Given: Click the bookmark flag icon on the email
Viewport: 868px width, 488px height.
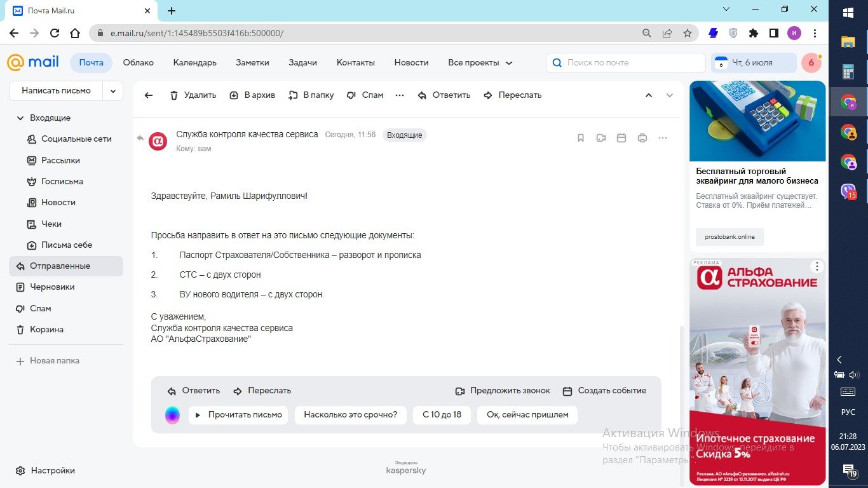Looking at the screenshot, I should pyautogui.click(x=580, y=138).
